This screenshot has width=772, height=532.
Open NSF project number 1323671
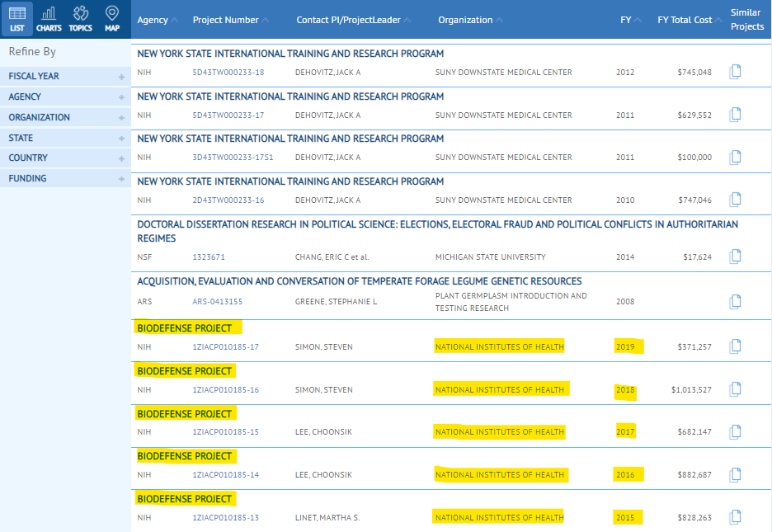(x=209, y=257)
